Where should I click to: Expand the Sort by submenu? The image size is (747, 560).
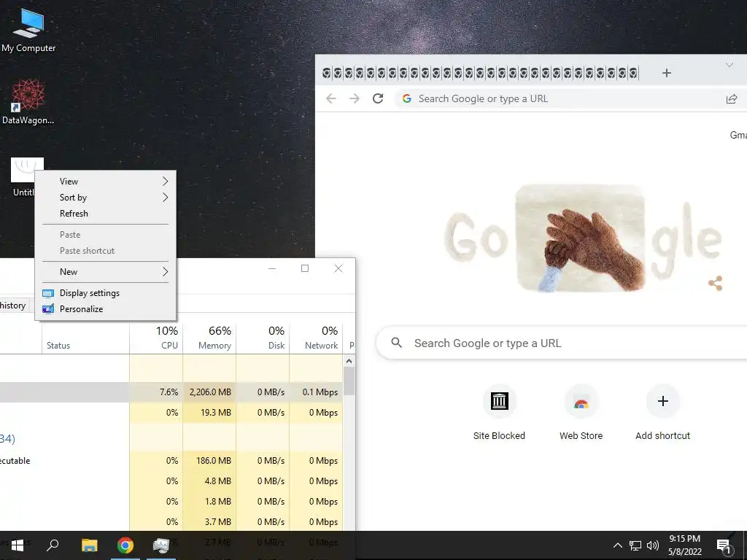coord(105,198)
